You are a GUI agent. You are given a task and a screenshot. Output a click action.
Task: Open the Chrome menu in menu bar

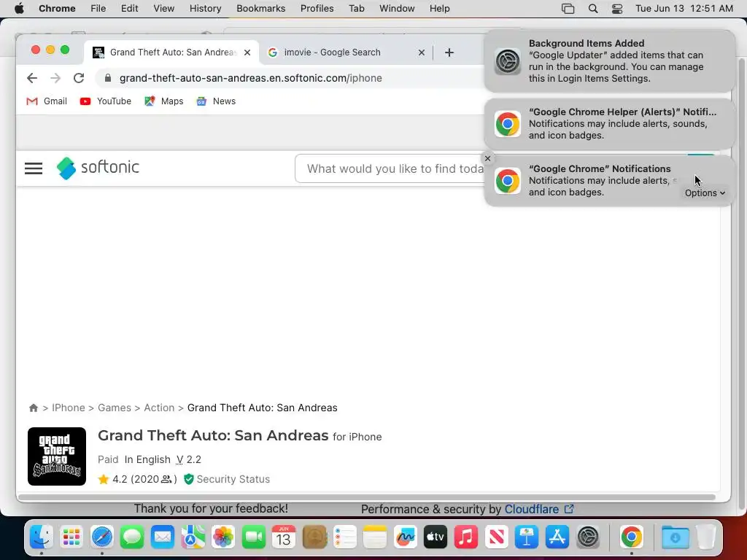pos(57,9)
